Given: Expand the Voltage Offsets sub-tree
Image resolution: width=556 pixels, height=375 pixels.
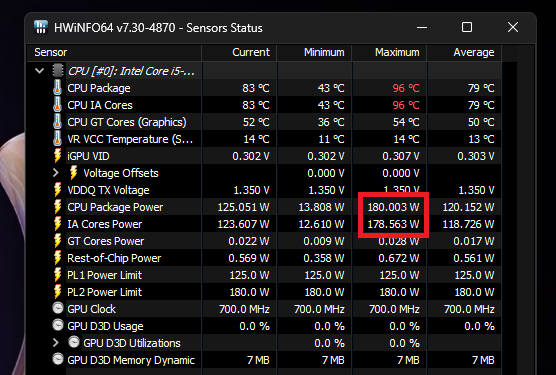Looking at the screenshot, I should click(56, 173).
